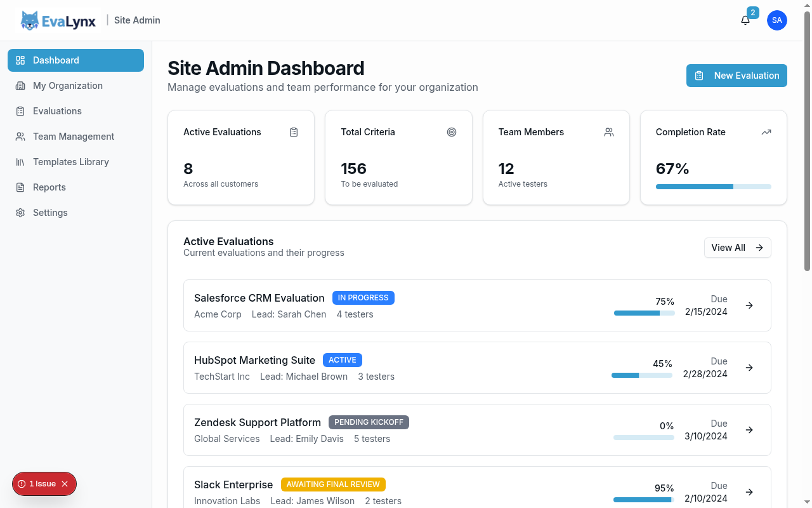Open Zendesk Support Platform via its arrow
Screen dimensions: 812x508
point(749,430)
